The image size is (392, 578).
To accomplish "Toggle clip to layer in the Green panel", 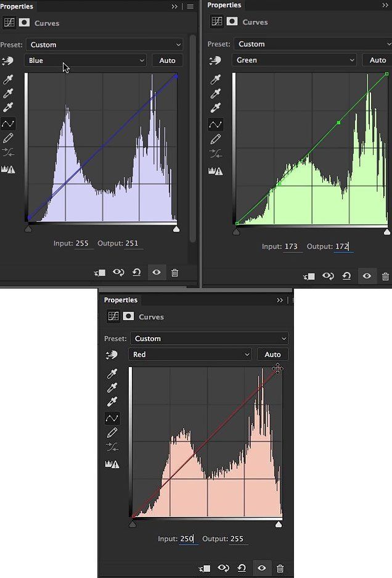I will click(309, 276).
